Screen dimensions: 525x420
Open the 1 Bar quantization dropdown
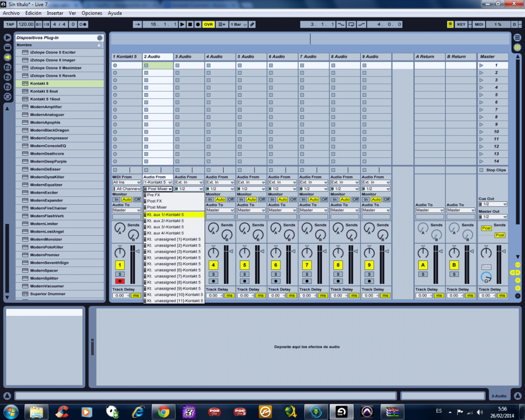click(x=238, y=24)
